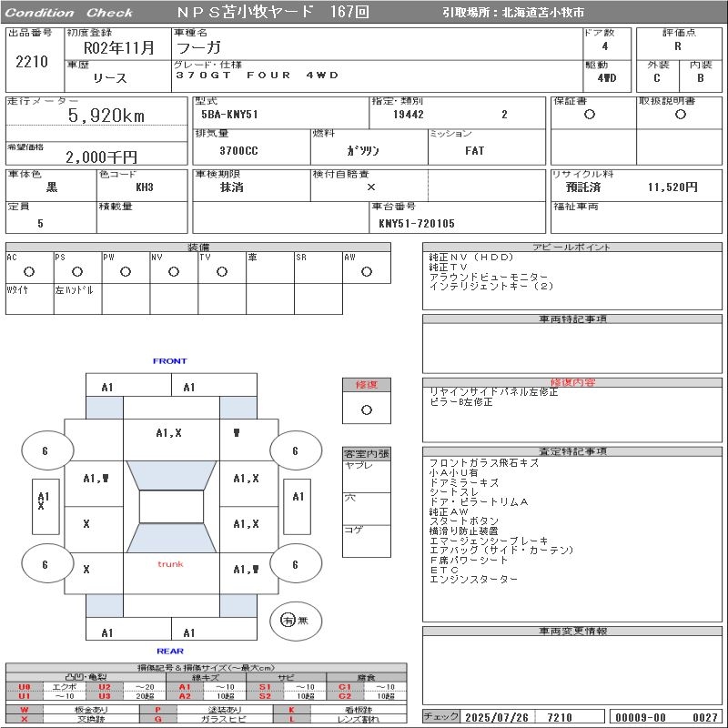
Task: Click the TV equipment circle
Action: tap(222, 271)
